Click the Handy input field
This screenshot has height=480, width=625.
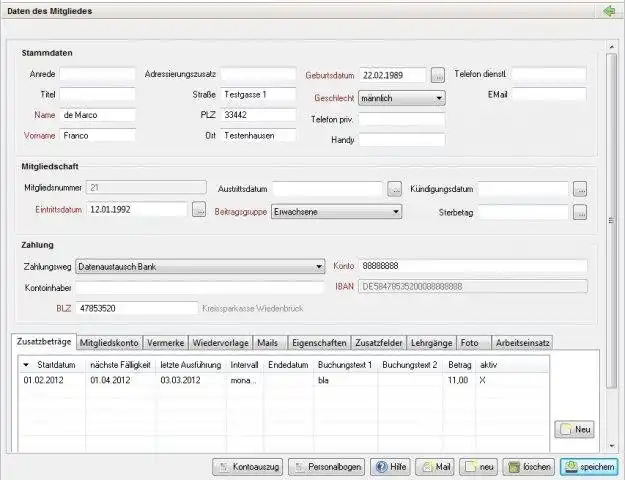click(402, 140)
